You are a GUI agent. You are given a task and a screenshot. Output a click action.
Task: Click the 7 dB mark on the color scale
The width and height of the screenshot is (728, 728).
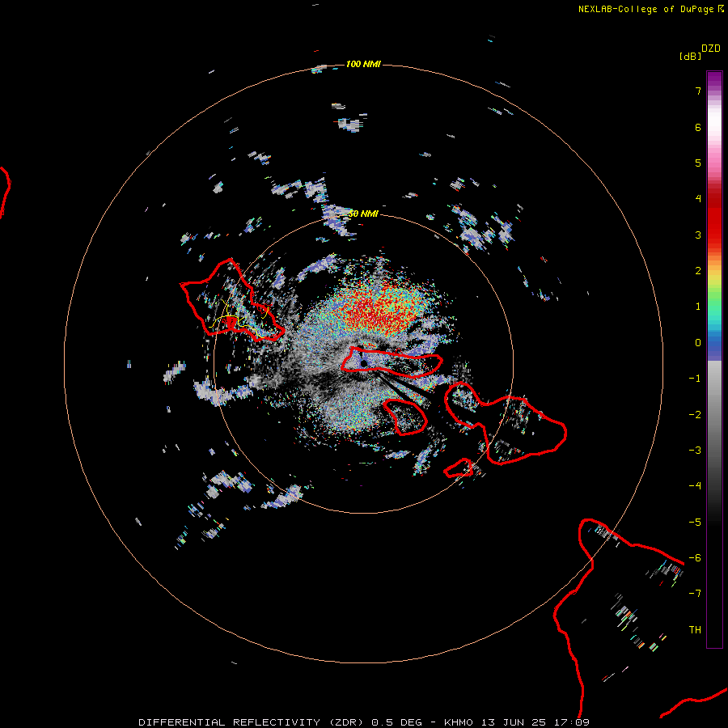tap(698, 91)
